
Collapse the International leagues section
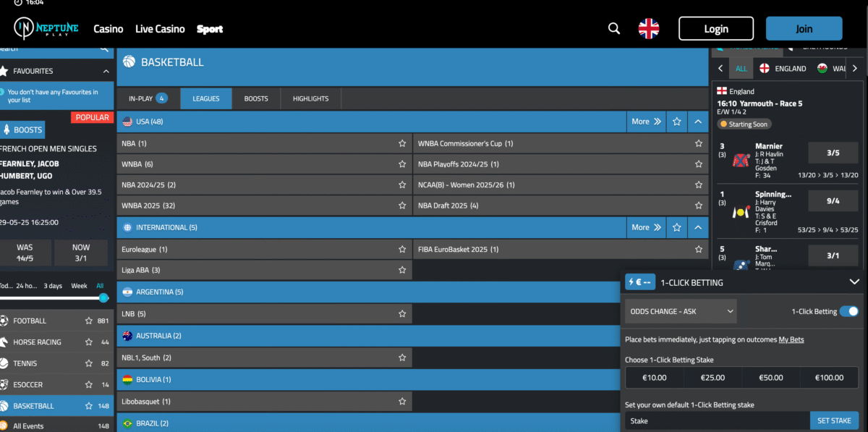(698, 227)
